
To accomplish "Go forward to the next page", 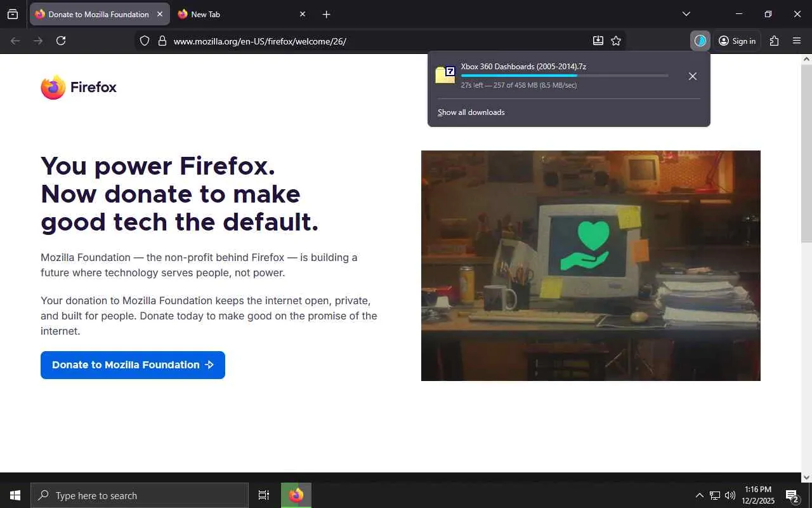I will (38, 41).
